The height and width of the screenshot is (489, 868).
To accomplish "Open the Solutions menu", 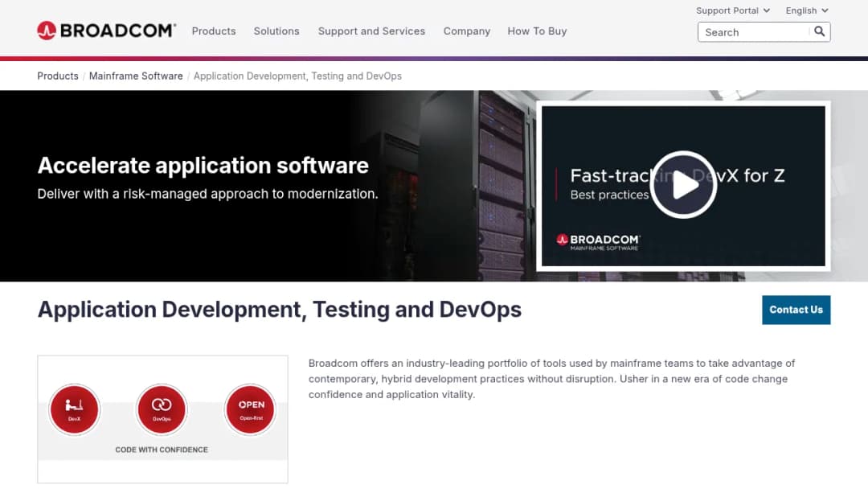I will (276, 31).
